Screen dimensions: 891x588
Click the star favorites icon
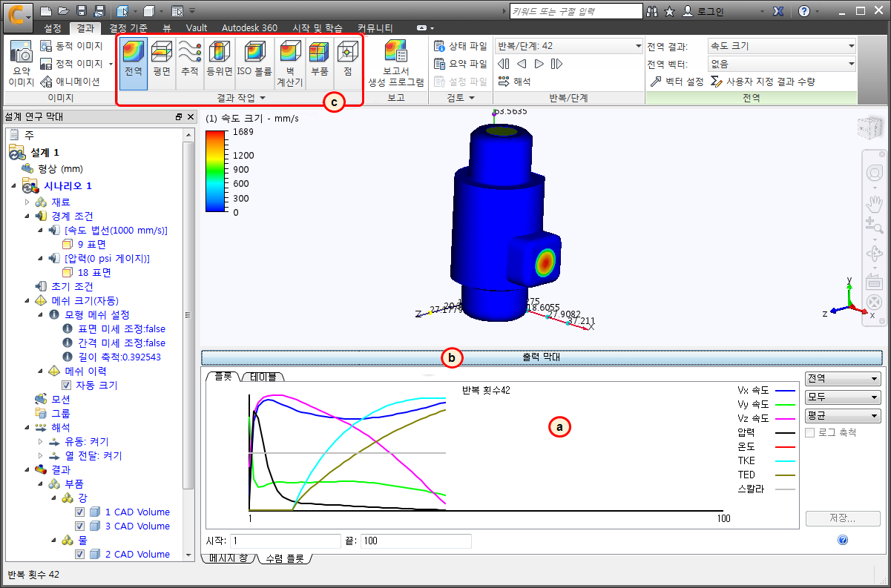(669, 11)
